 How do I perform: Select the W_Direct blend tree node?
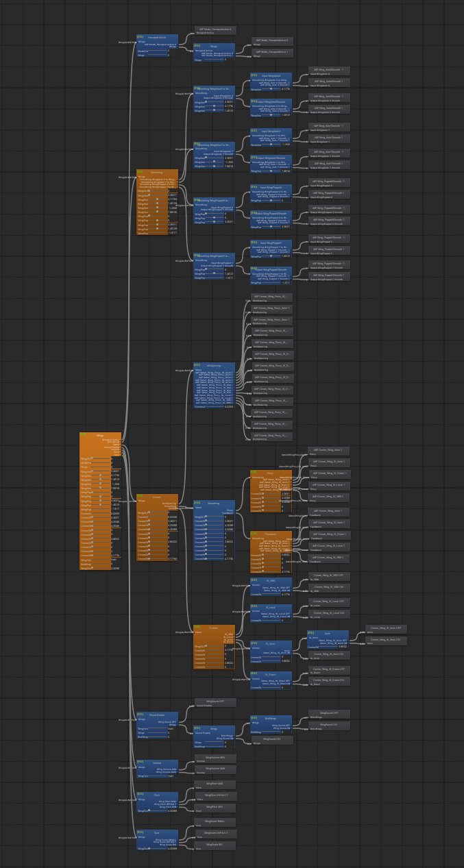click(271, 674)
